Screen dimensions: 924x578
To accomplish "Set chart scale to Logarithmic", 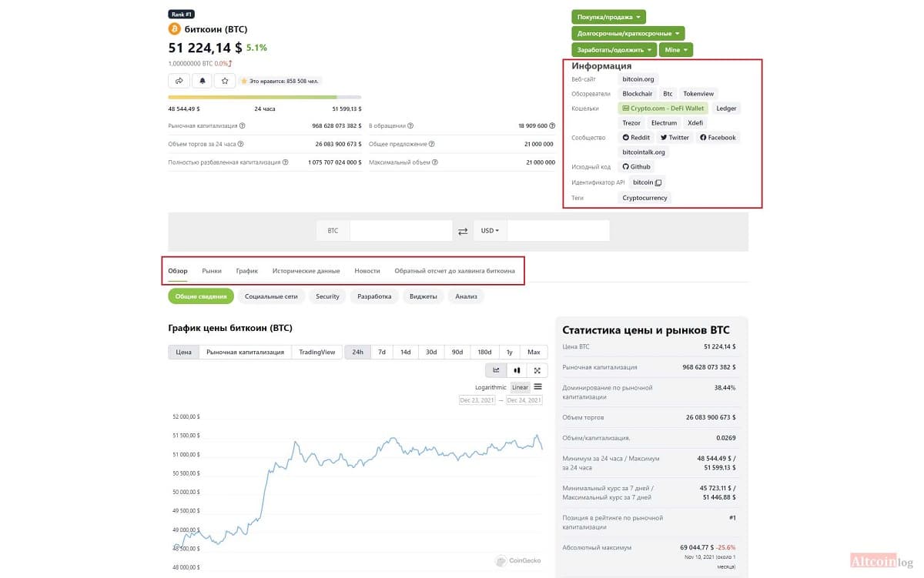I will (490, 387).
